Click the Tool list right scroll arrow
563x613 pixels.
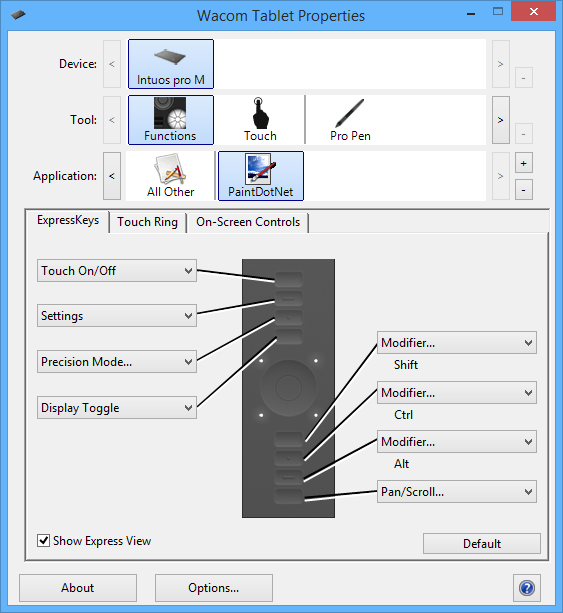pos(500,120)
